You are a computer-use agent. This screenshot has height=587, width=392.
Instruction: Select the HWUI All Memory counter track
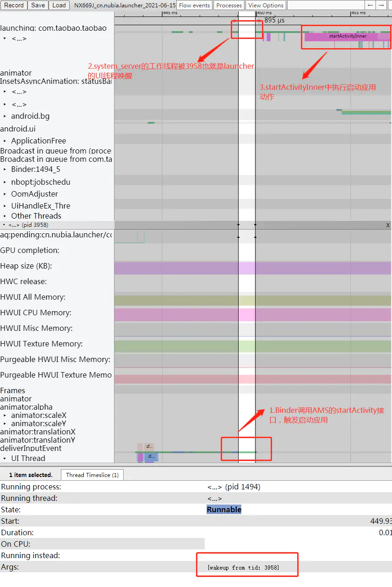[x=252, y=300]
